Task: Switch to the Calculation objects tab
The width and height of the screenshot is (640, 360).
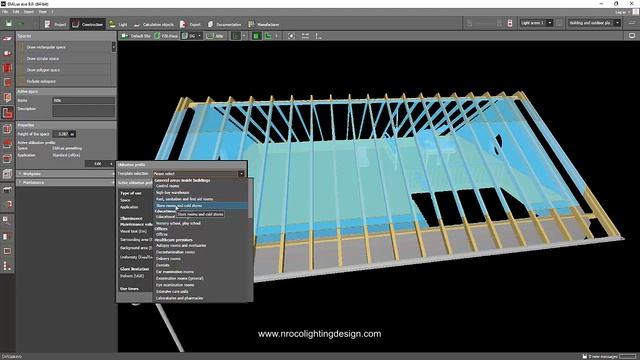Action: 153,24
